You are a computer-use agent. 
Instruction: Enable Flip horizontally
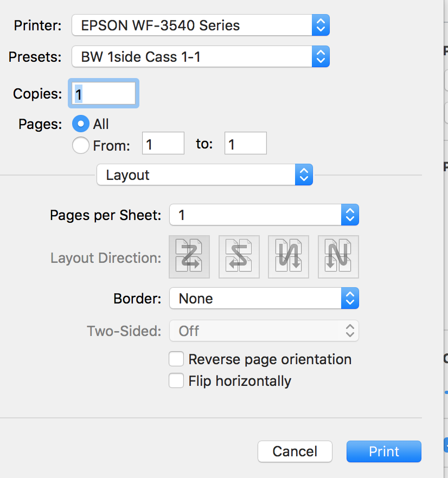[x=176, y=380]
